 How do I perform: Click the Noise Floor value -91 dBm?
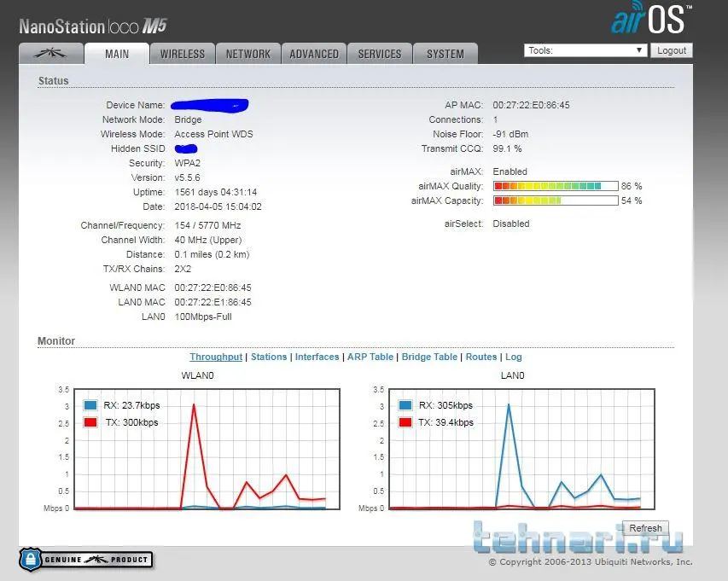(510, 134)
